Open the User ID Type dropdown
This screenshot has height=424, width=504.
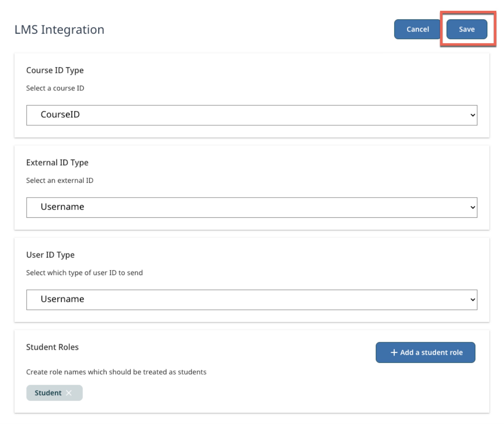tap(251, 299)
